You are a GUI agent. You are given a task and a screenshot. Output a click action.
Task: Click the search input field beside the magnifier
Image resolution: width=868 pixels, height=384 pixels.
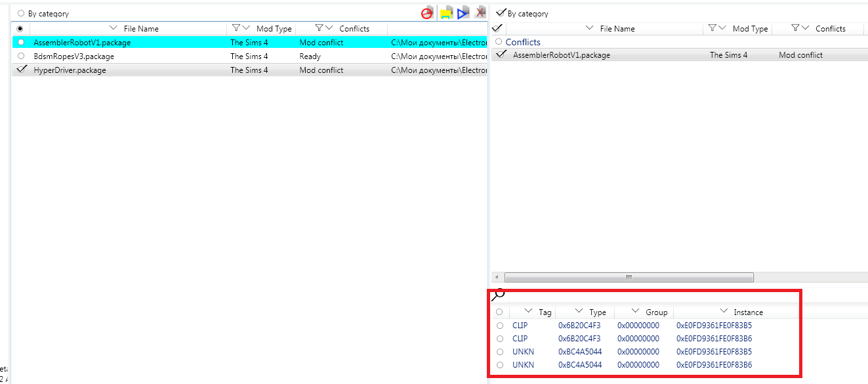click(687, 295)
